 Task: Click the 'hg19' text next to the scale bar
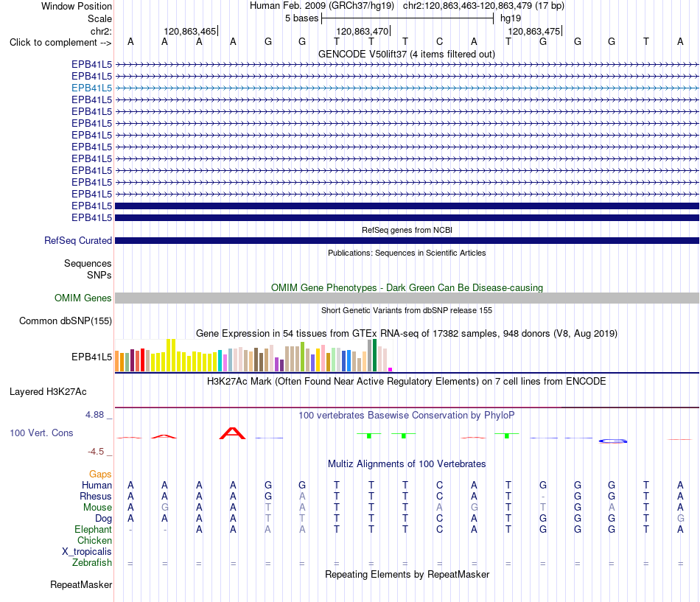(511, 18)
